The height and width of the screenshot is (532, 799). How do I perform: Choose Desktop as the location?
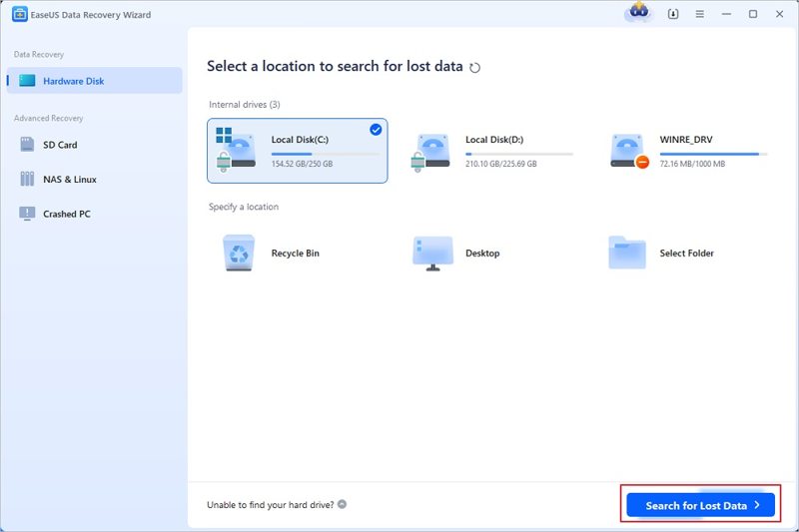491,253
